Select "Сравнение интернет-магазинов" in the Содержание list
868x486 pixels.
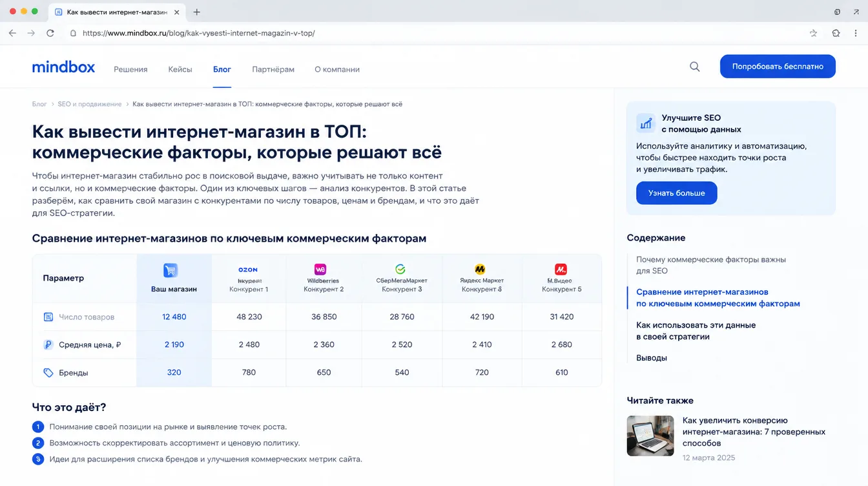pyautogui.click(x=718, y=298)
